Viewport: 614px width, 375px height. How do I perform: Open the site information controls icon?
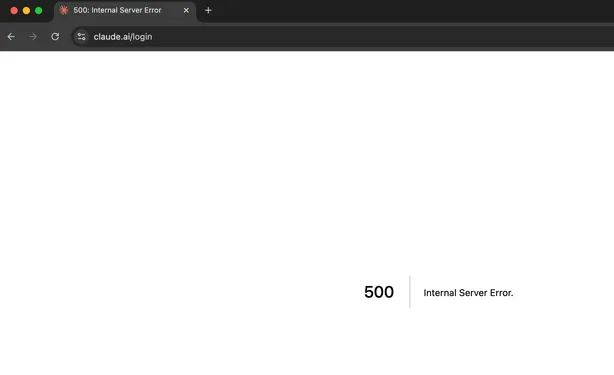(81, 36)
